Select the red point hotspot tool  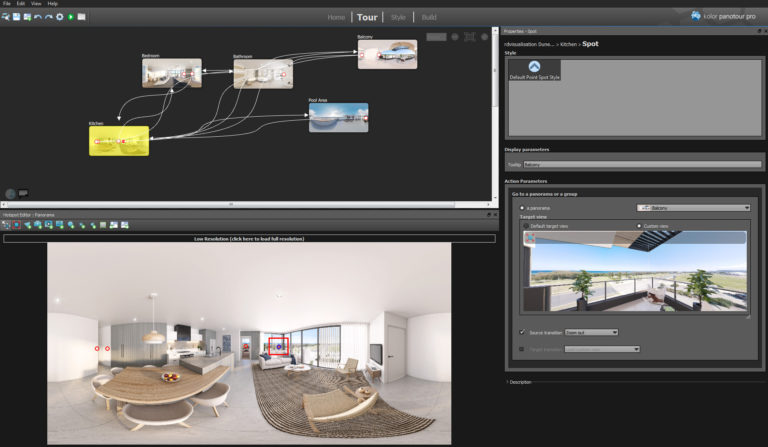(x=17, y=225)
